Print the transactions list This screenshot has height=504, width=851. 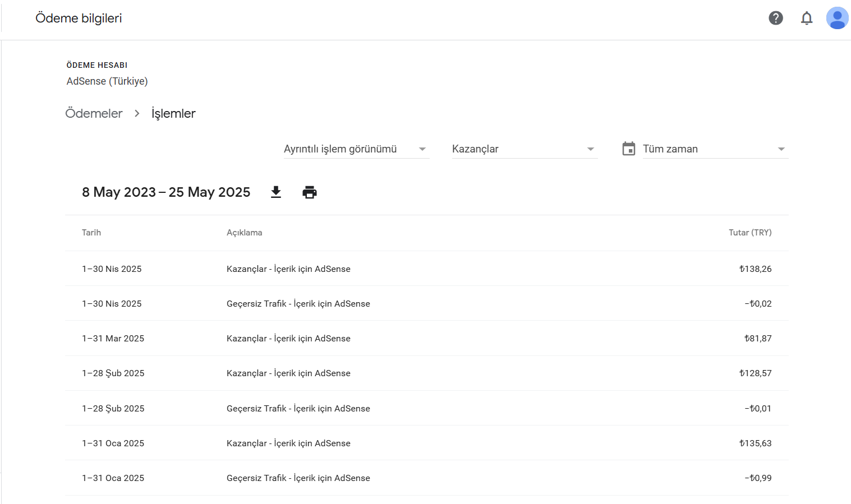tap(310, 192)
